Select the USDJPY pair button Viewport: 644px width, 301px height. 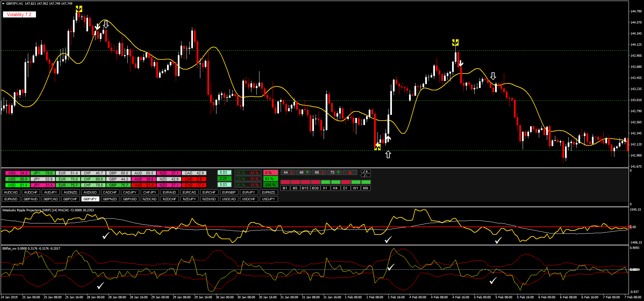point(268,199)
